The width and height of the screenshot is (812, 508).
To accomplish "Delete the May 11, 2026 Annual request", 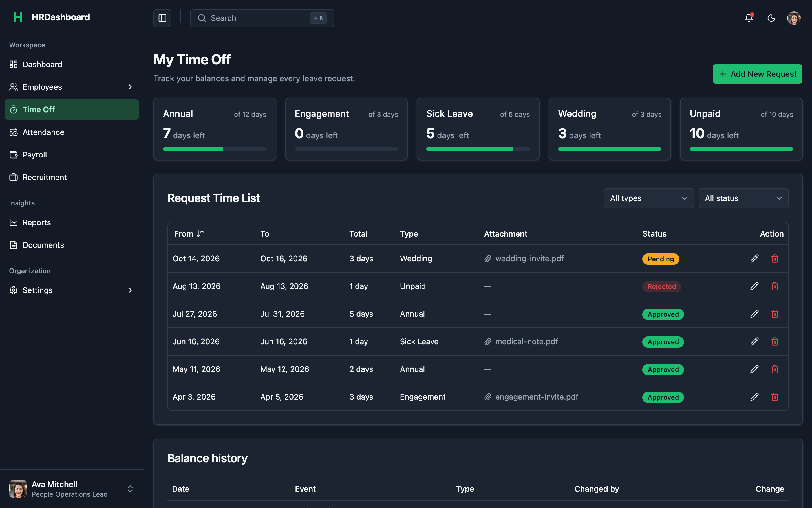I will click(x=775, y=369).
